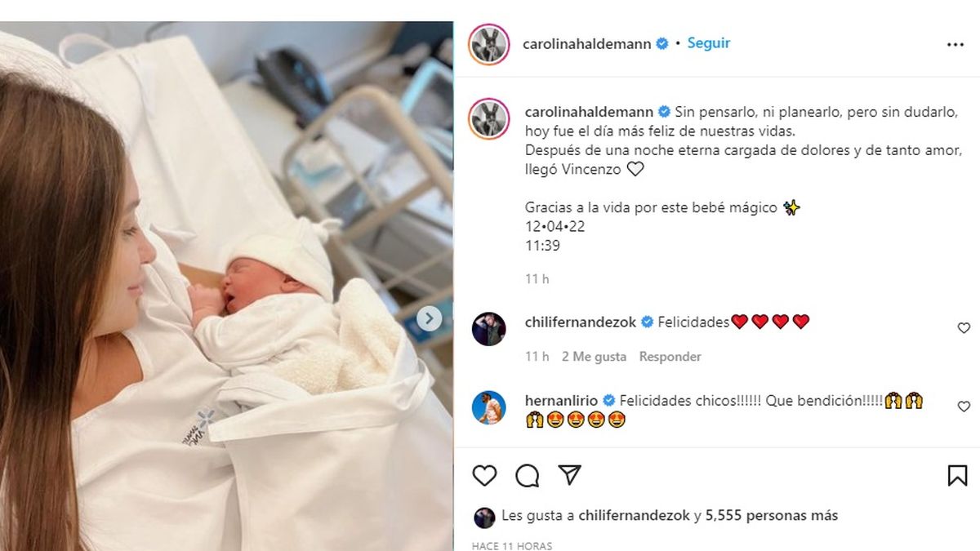Open caption avatar of carolinahaldemann
Viewport: 980px width, 551px height.
pyautogui.click(x=489, y=119)
